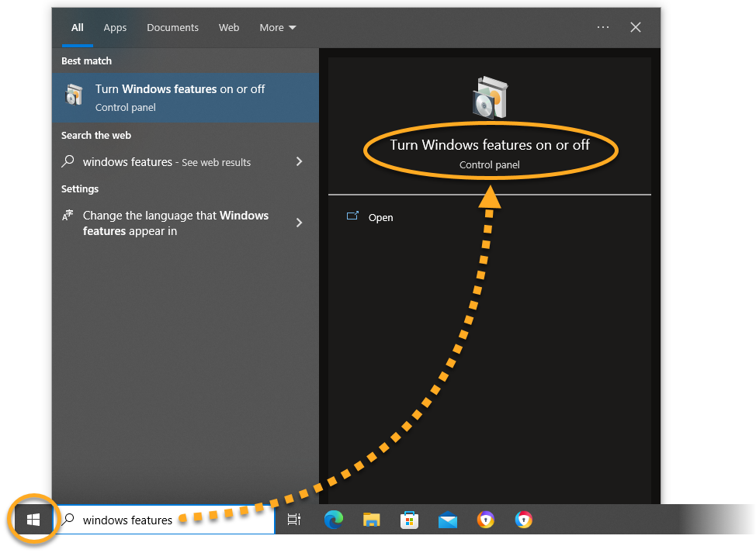
Task: Launch Microsoft Edge from the taskbar
Action: pos(333,520)
